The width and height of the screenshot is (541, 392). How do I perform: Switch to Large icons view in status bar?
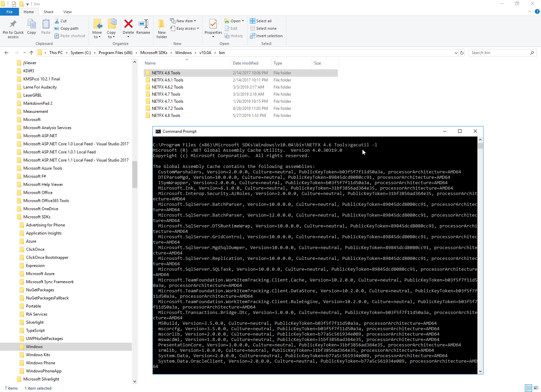point(536,388)
